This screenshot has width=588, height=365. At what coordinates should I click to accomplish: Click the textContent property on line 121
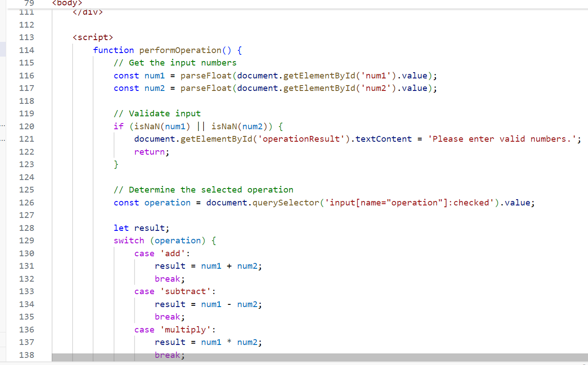click(x=383, y=139)
